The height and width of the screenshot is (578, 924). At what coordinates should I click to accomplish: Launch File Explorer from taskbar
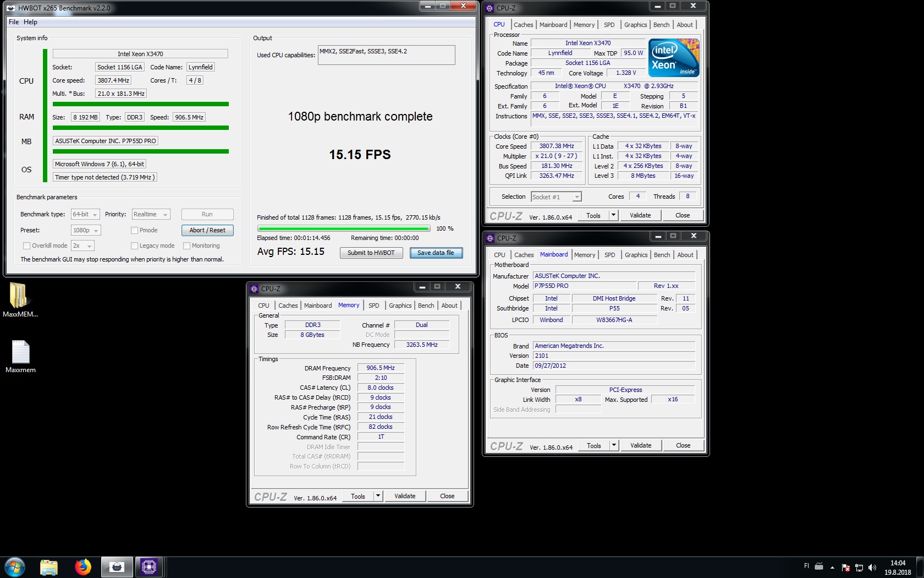click(49, 567)
